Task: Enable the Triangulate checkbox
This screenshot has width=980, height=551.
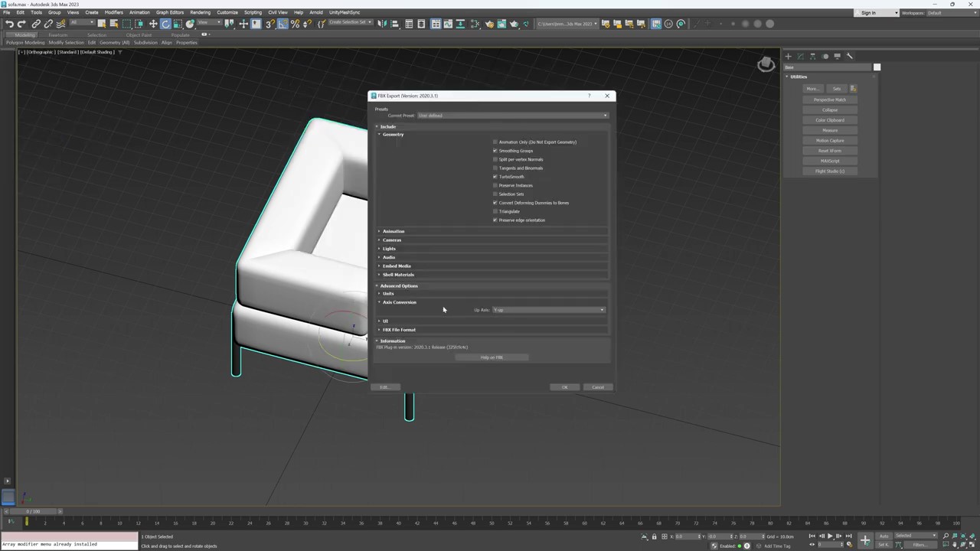Action: click(495, 211)
